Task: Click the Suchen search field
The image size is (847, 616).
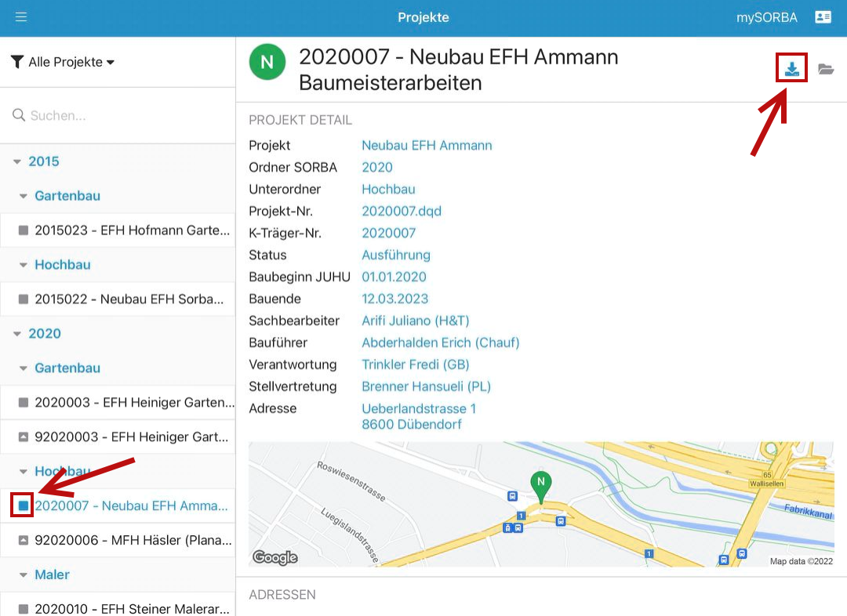Action: point(125,115)
